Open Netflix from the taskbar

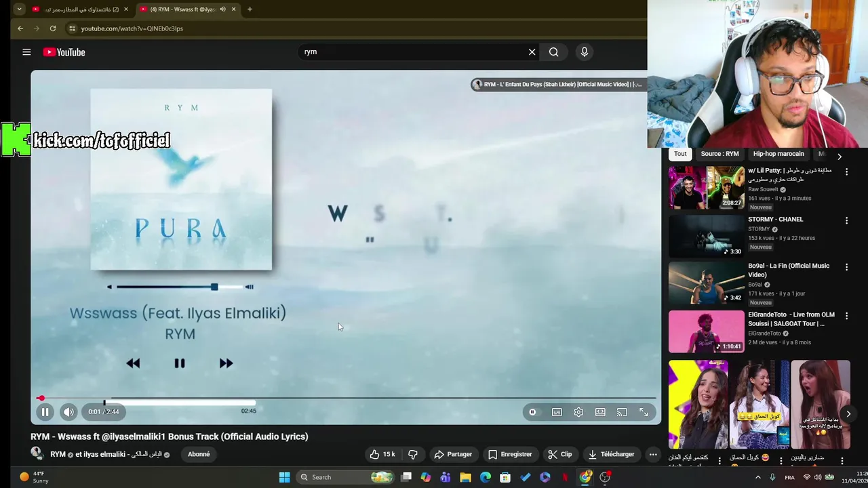point(565,477)
